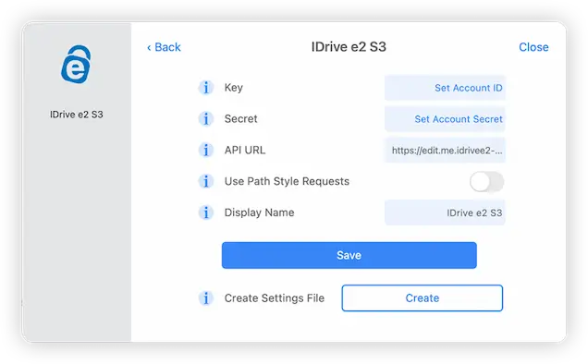This screenshot has height=364, width=588.
Task: Click the info icon next to Secret
Action: [x=206, y=119]
